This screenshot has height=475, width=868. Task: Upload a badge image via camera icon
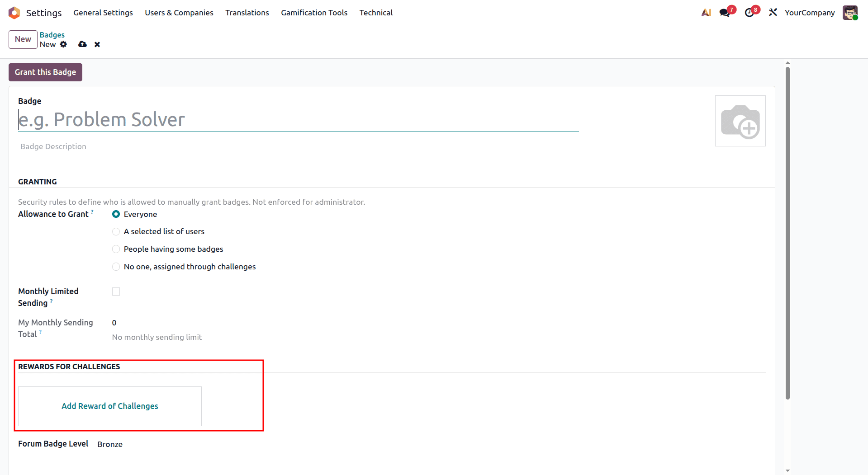click(x=740, y=121)
